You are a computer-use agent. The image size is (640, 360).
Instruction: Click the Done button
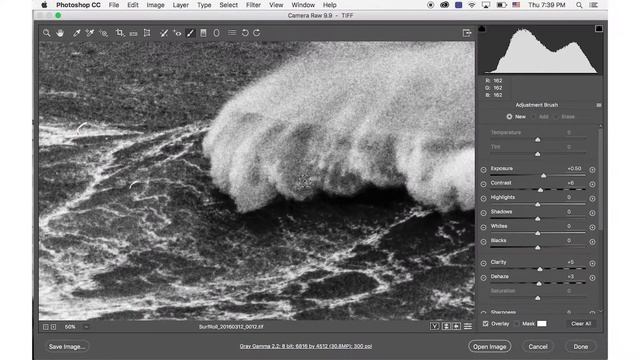point(580,347)
